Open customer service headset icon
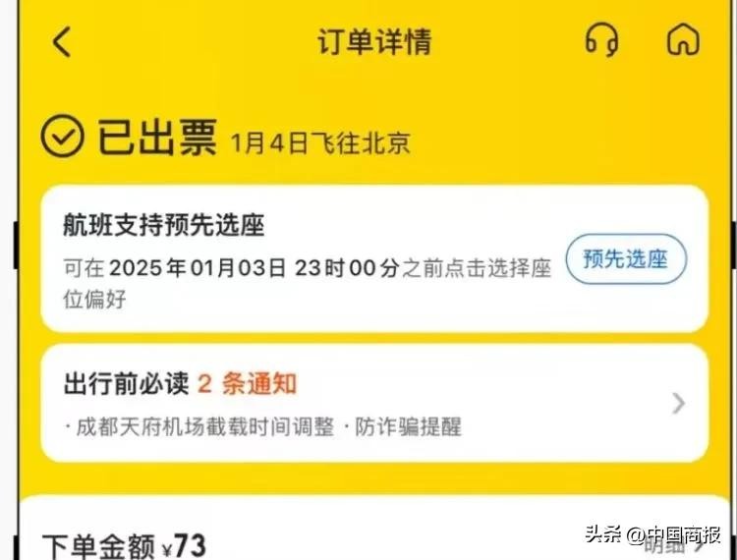Viewport: 737px width, 560px height. coord(601,40)
